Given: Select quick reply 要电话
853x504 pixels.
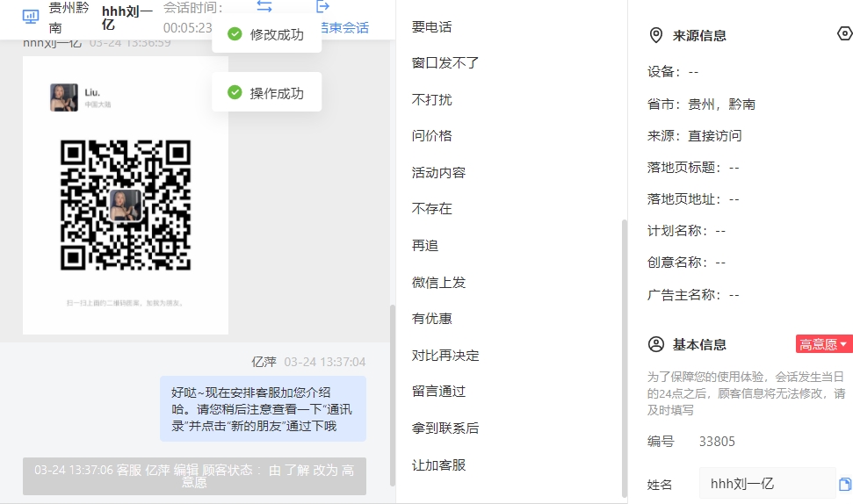Looking at the screenshot, I should [432, 26].
